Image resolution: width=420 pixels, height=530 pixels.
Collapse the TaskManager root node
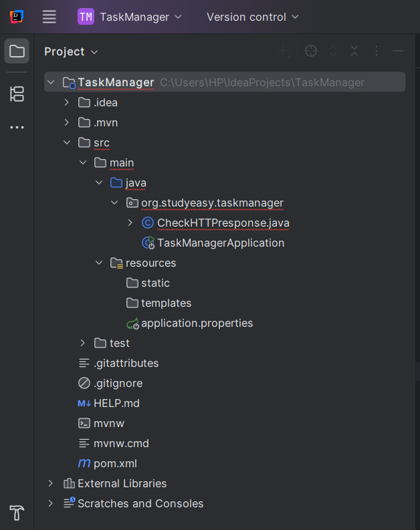point(51,82)
